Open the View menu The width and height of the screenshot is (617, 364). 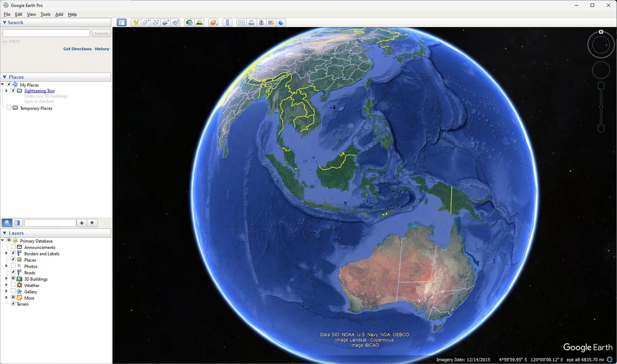point(31,14)
